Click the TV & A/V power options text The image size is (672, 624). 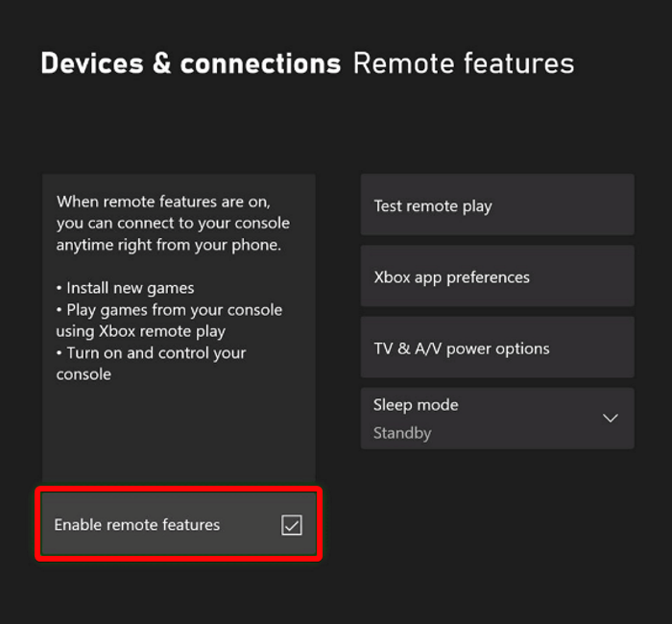(x=462, y=348)
